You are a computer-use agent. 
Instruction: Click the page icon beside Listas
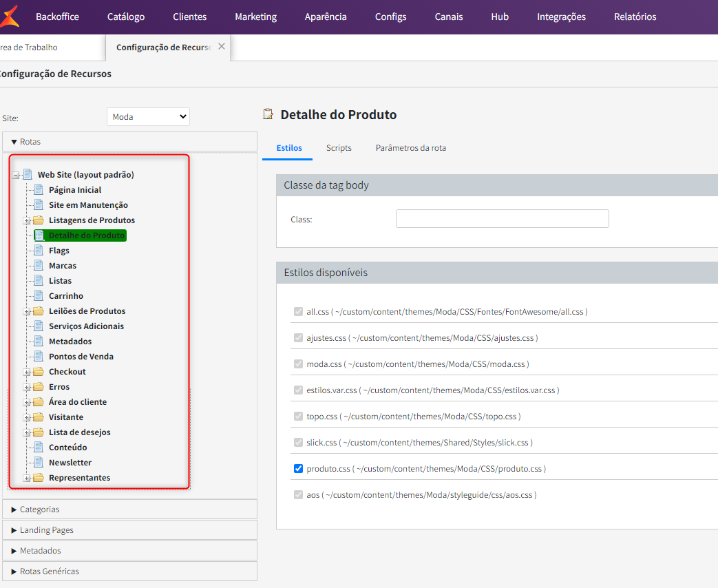39,281
